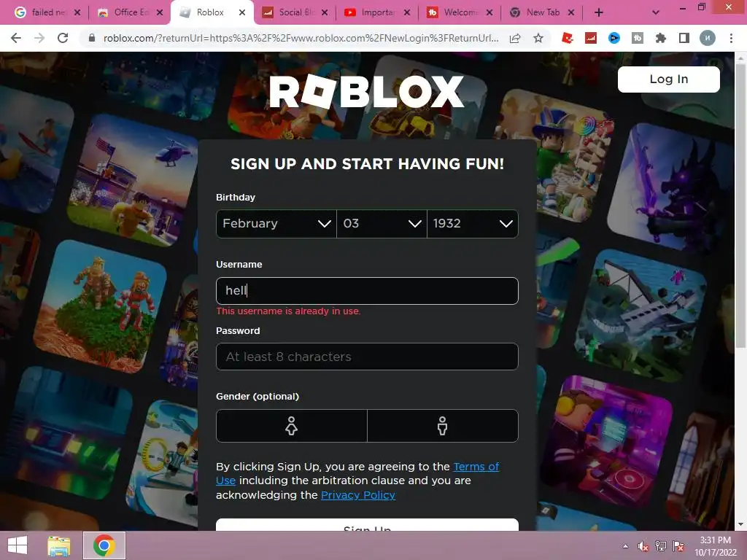Viewport: 747px width, 560px height.
Task: Close the New Tab tab
Action: 571,12
